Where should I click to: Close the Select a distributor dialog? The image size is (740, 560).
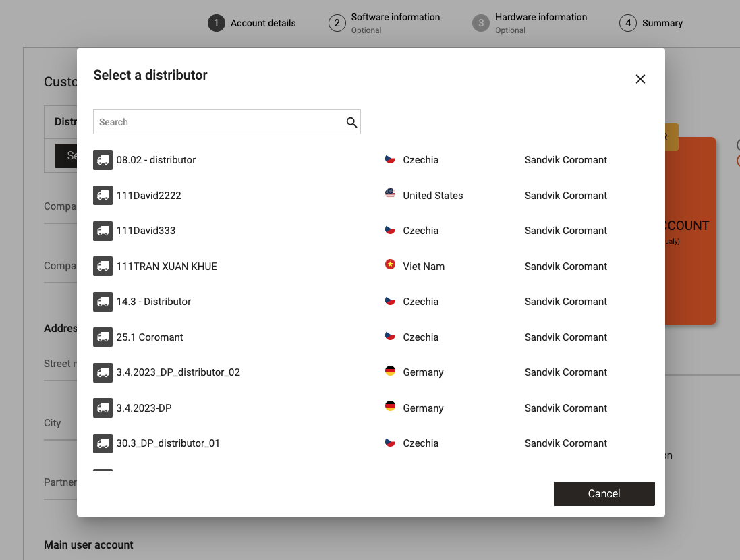[640, 79]
